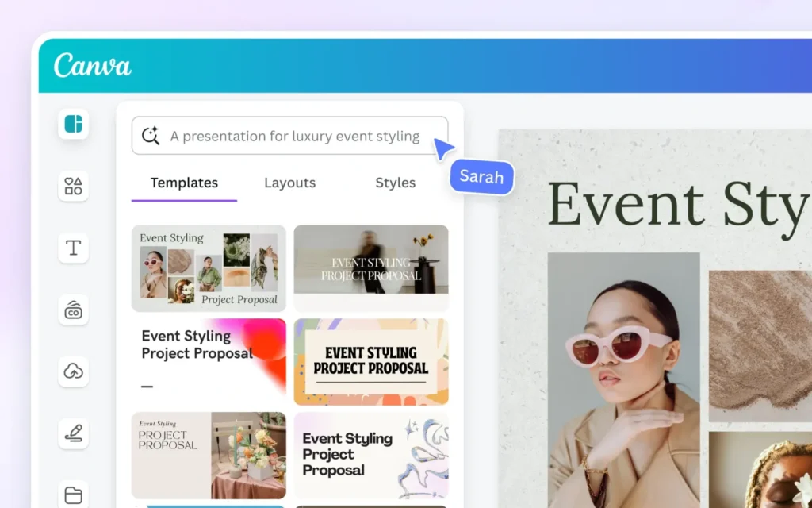
Task: Choose the holographic swirl proposal template
Action: point(371,455)
